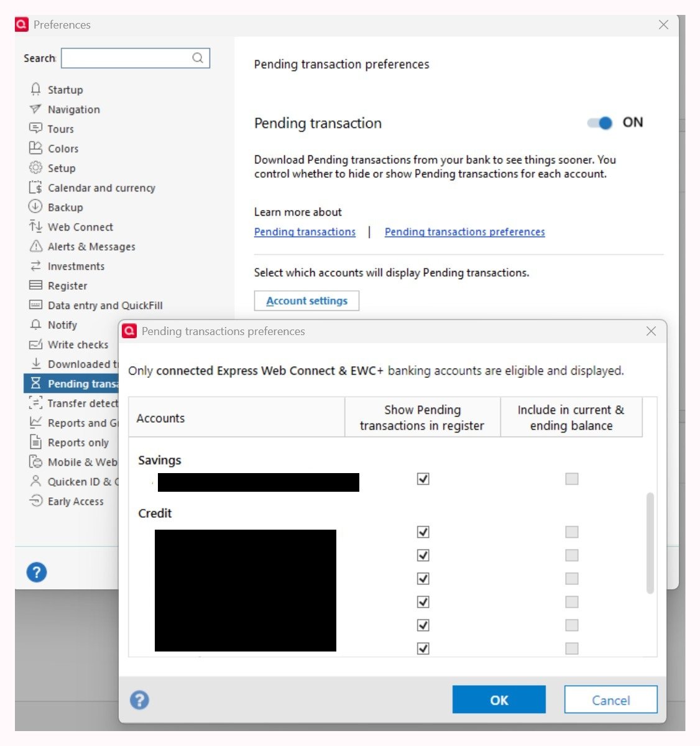Screen dimensions: 700x746
Task: Open help icon in Preferences window
Action: point(37,572)
